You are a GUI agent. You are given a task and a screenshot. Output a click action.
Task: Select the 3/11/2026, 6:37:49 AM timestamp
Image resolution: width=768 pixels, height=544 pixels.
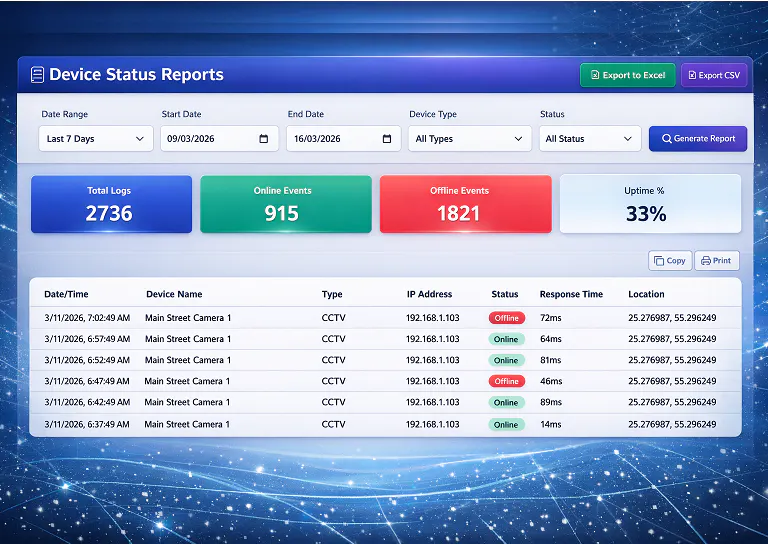click(87, 425)
